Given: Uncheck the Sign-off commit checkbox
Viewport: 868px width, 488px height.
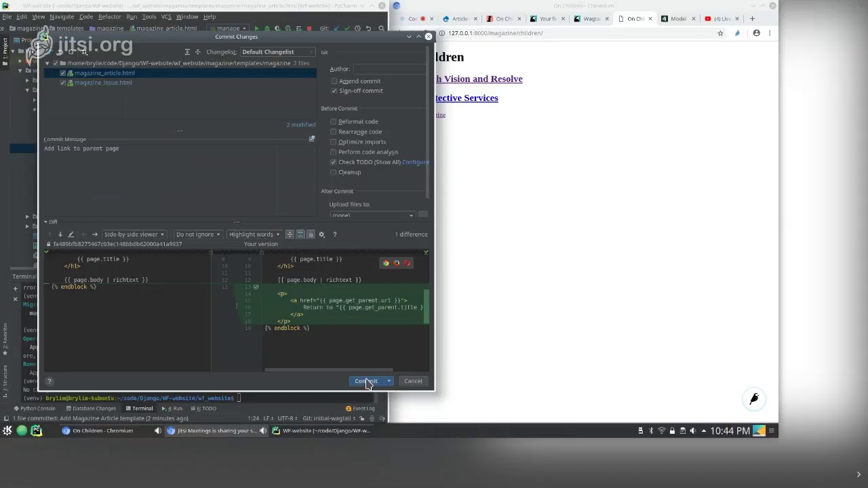Looking at the screenshot, I should pyautogui.click(x=334, y=91).
